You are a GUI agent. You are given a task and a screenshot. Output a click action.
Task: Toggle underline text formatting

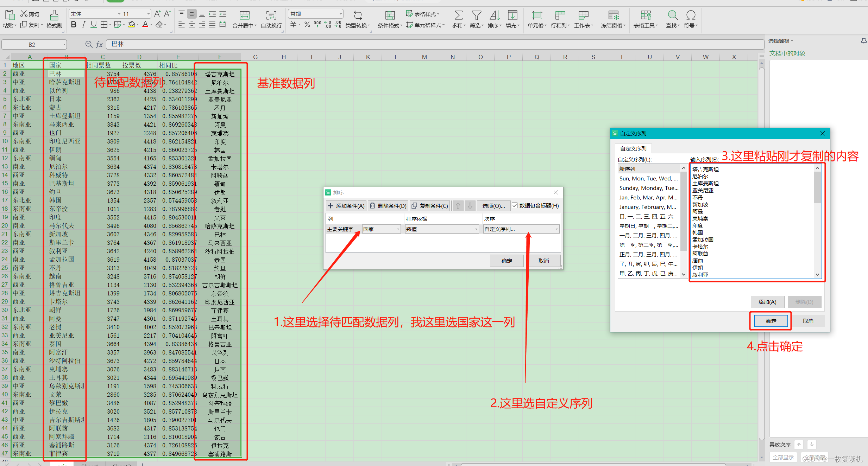coord(93,25)
